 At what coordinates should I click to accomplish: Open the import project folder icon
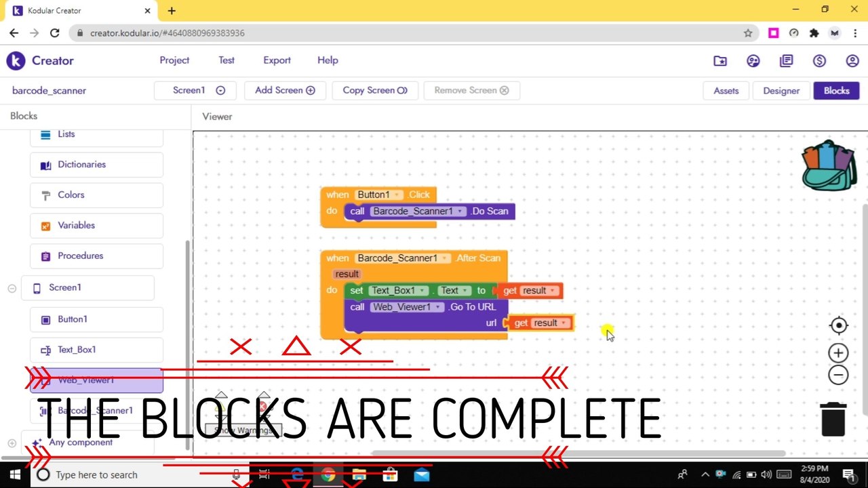click(720, 61)
